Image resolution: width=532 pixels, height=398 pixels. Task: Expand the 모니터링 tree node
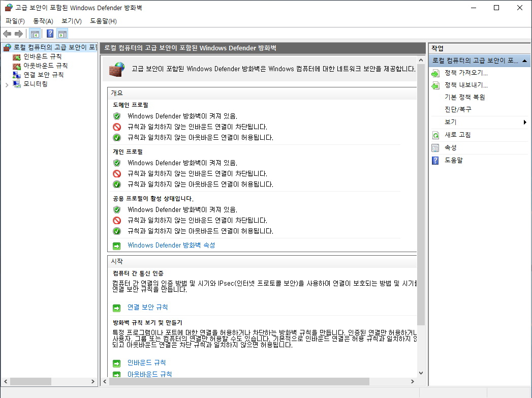(7, 85)
